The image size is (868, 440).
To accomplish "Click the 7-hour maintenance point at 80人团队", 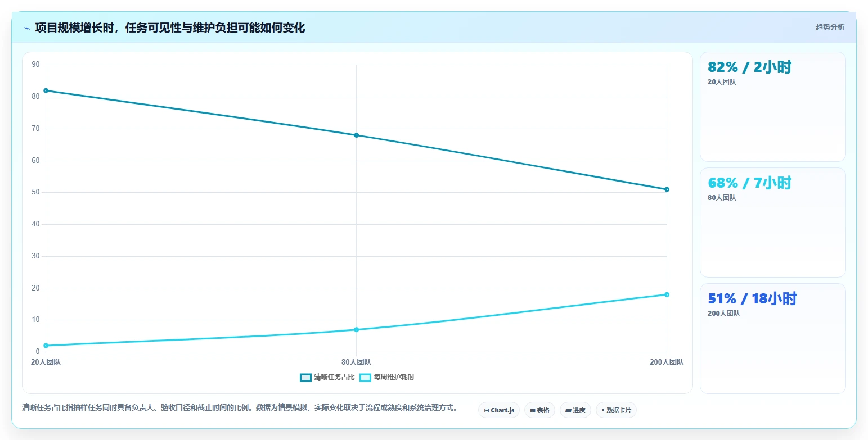I will click(x=356, y=330).
